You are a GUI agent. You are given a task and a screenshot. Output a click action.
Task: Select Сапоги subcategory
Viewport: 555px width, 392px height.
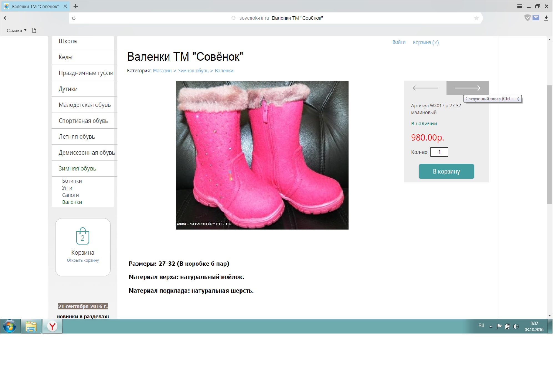pyautogui.click(x=70, y=195)
